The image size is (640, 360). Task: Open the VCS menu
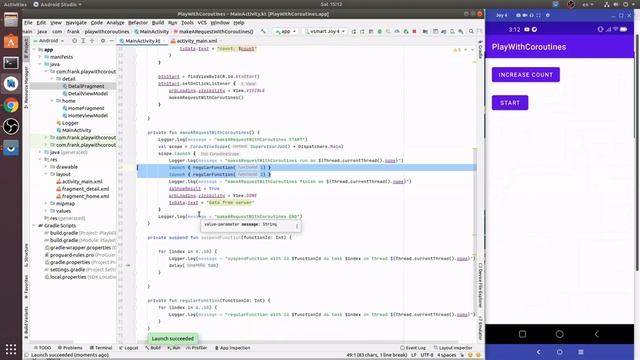point(202,23)
